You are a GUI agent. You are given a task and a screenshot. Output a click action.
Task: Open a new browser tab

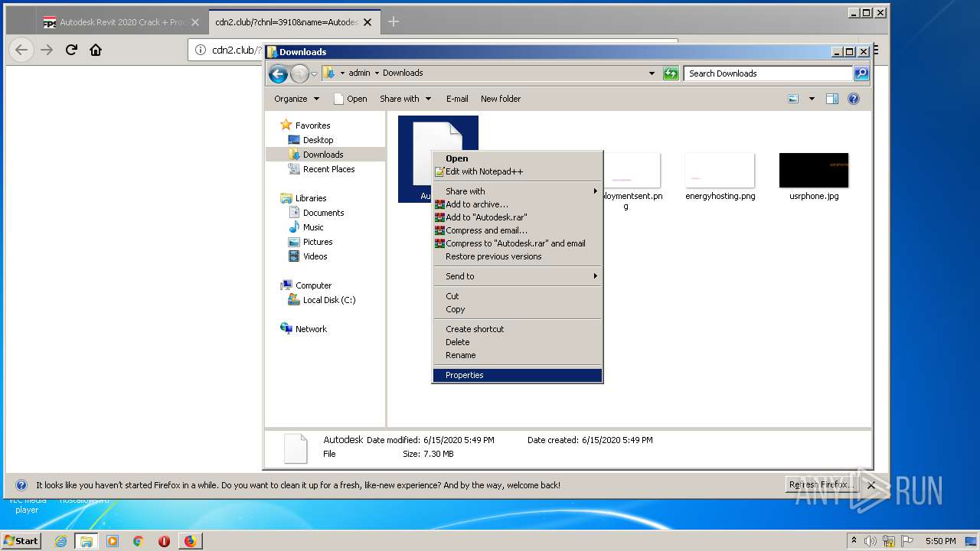(394, 22)
